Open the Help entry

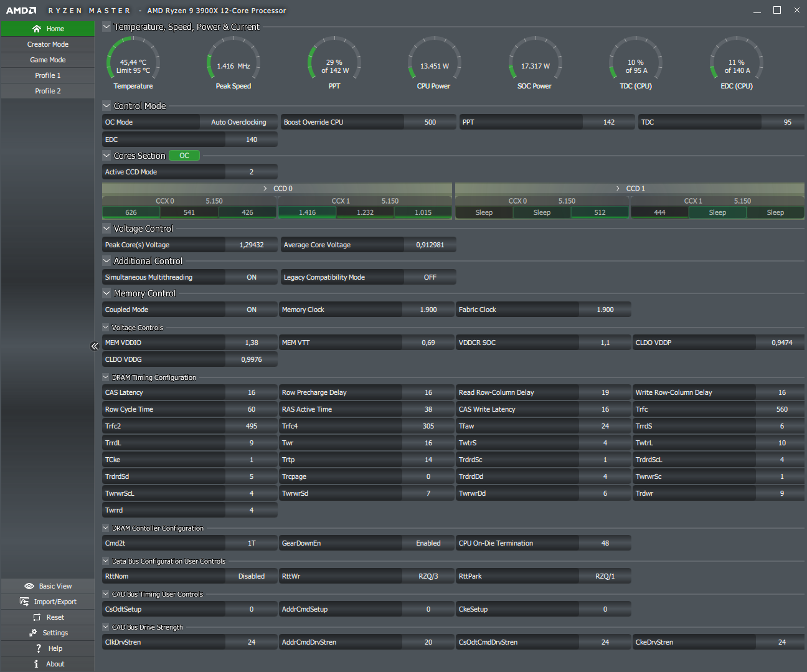point(48,648)
